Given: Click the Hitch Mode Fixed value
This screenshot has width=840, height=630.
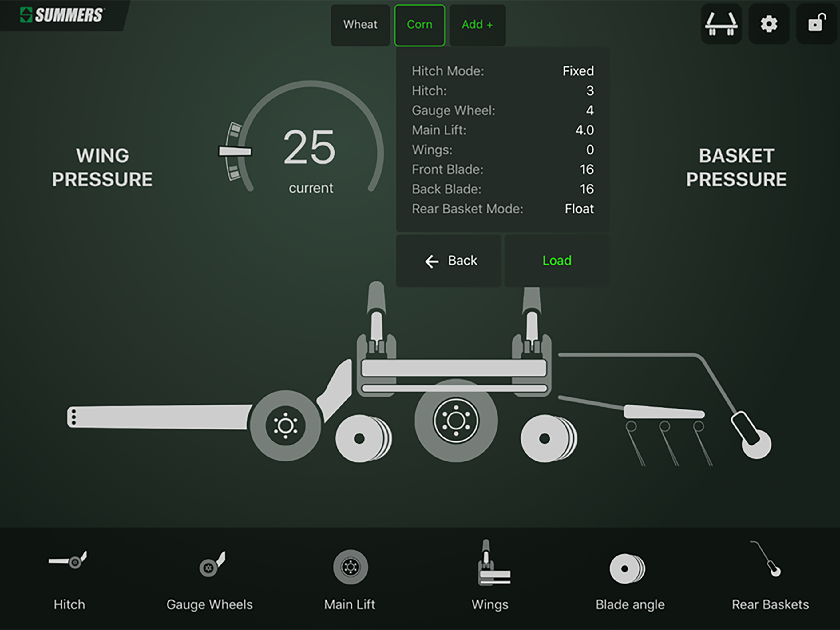Looking at the screenshot, I should point(578,71).
